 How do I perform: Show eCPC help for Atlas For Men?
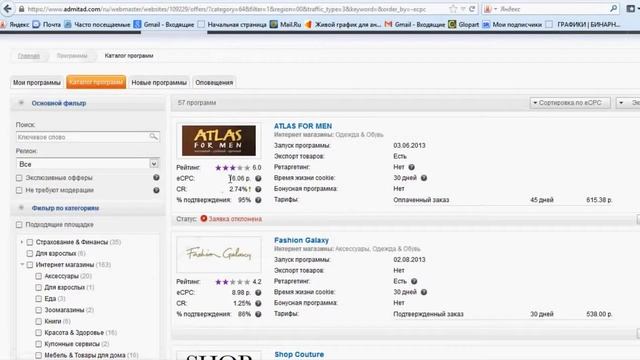pyautogui.click(x=258, y=178)
